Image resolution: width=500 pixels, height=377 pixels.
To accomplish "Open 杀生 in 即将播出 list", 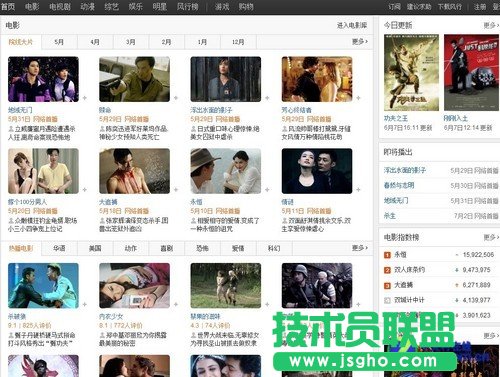I will (x=390, y=216).
